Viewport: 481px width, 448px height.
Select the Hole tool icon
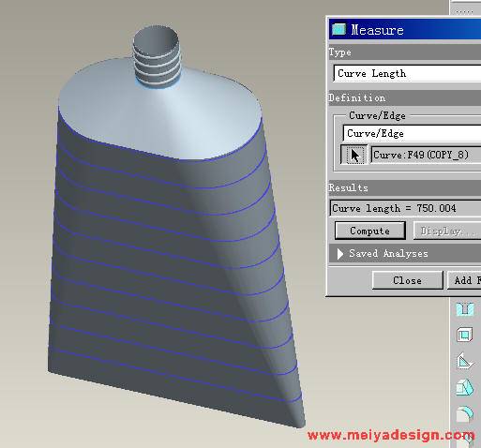(x=465, y=309)
